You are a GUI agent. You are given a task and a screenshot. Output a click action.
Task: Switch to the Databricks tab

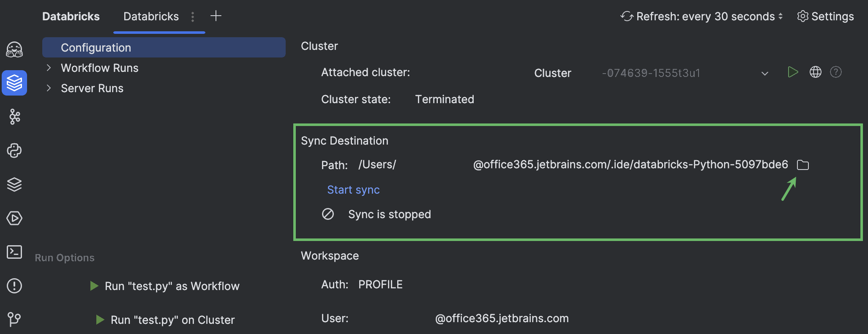coord(150,16)
